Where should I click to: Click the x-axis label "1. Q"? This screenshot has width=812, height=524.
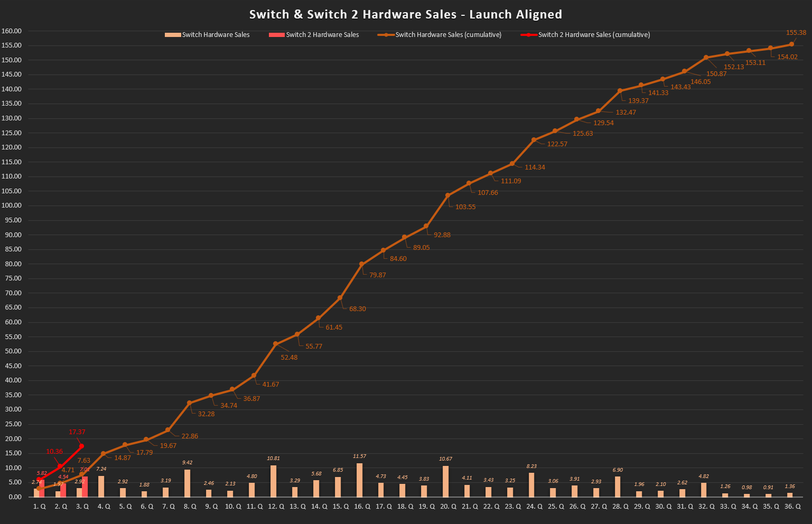click(x=40, y=507)
